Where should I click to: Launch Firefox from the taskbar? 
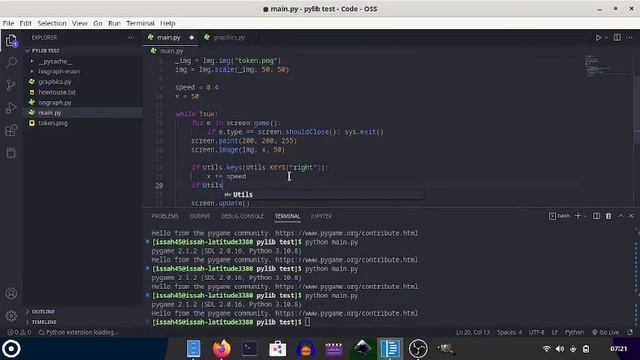[222, 349]
